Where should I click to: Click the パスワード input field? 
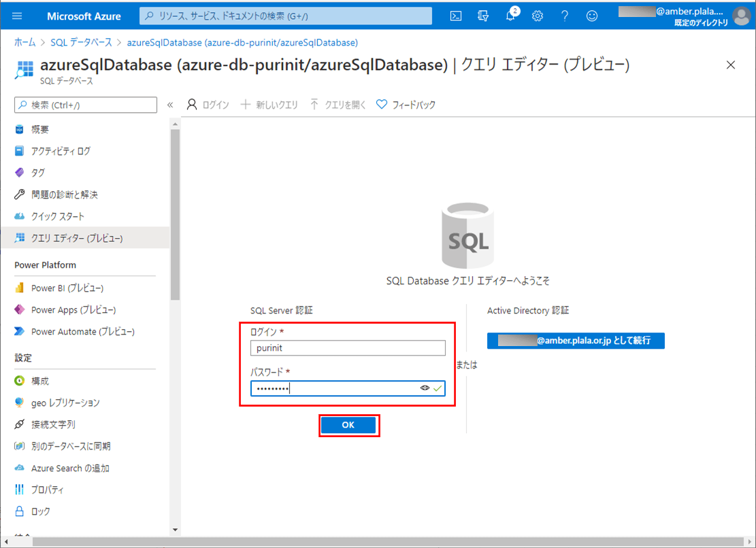click(348, 388)
